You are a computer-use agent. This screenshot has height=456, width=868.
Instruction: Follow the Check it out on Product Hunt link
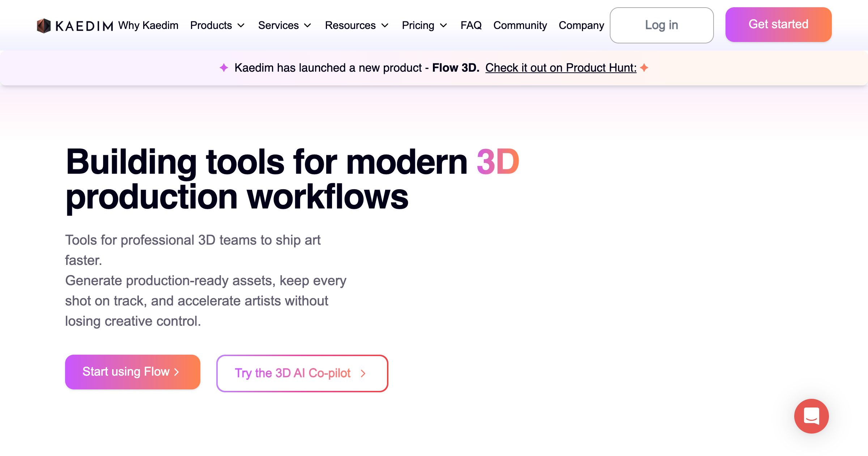561,68
